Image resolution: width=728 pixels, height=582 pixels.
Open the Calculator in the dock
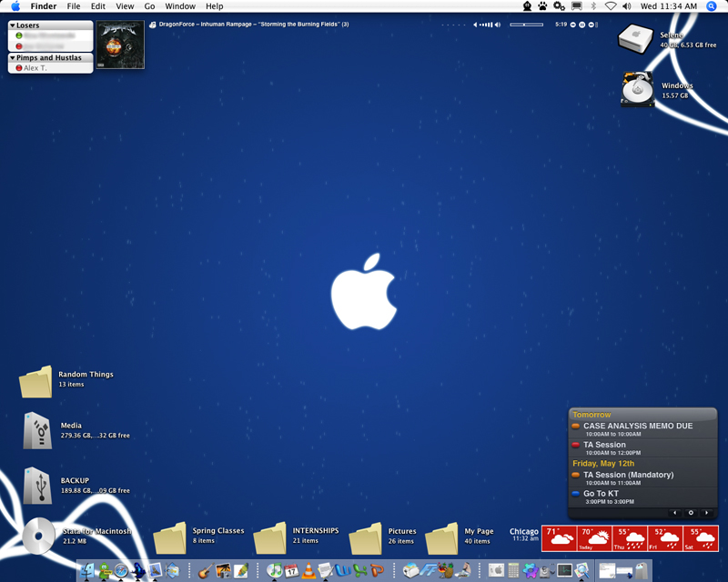click(x=513, y=570)
